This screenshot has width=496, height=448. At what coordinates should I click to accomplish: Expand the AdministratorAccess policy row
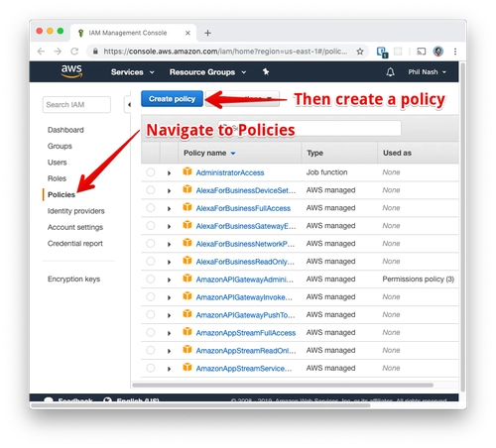coord(169,172)
